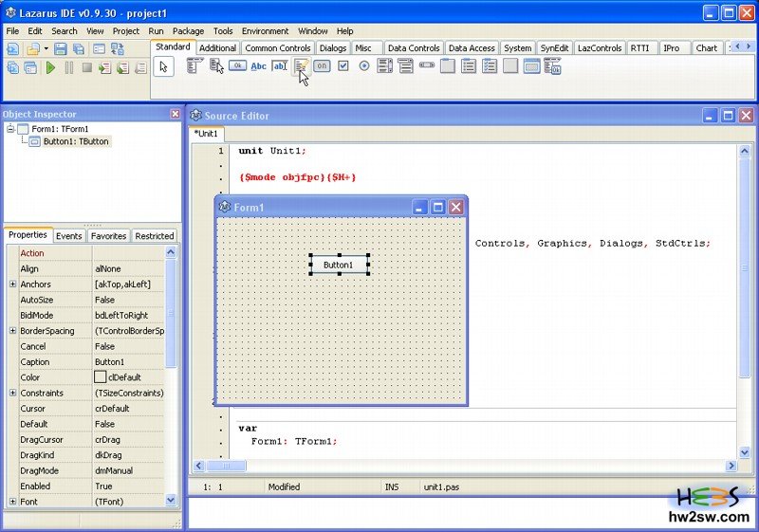
Task: Open the dropdown arrow next to Open icon
Action: (46, 48)
